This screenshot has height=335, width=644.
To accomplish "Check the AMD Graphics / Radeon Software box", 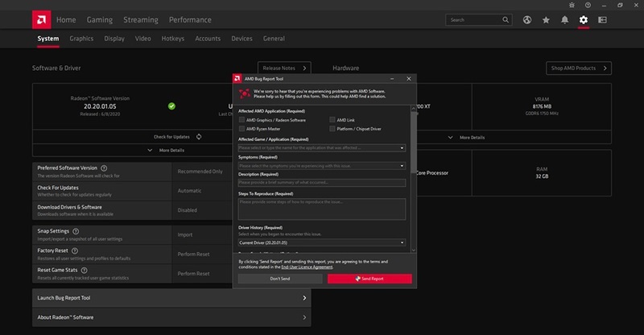I will click(x=242, y=119).
